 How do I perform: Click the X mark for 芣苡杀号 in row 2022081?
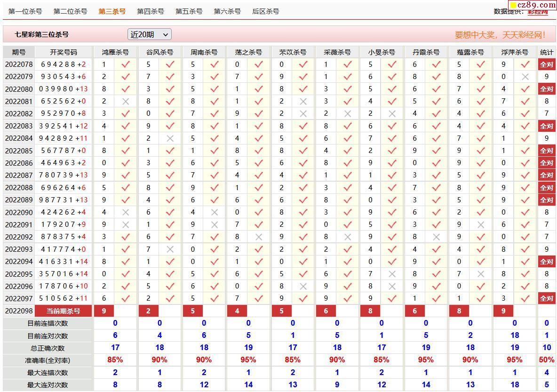(x=303, y=101)
